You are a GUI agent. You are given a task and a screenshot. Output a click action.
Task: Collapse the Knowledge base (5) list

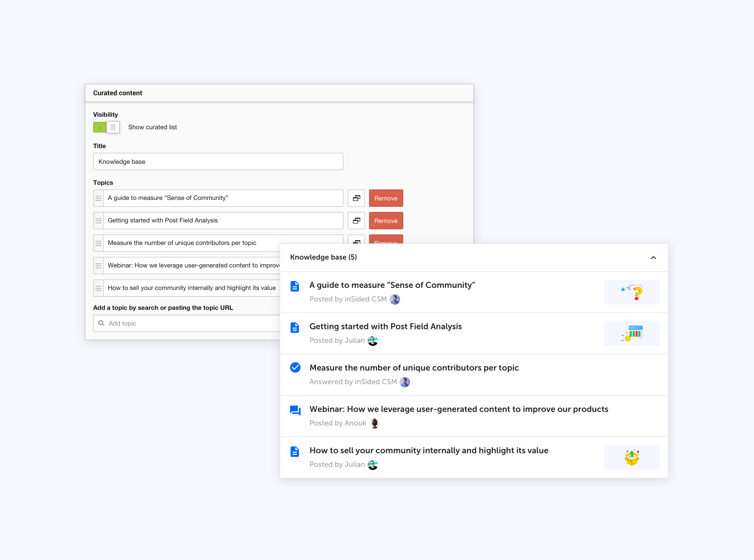point(653,258)
